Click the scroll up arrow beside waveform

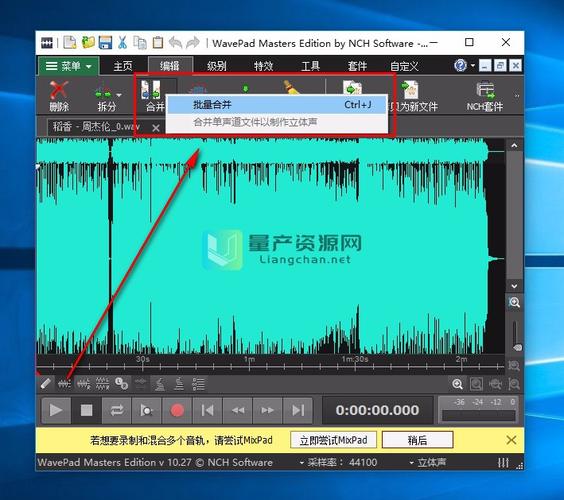tap(514, 146)
